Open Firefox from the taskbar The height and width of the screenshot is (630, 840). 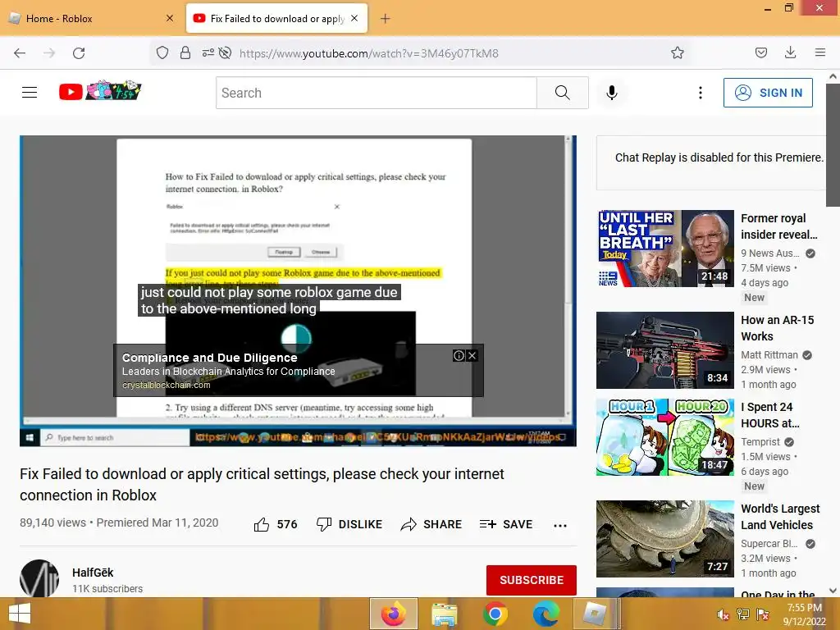pos(393,614)
